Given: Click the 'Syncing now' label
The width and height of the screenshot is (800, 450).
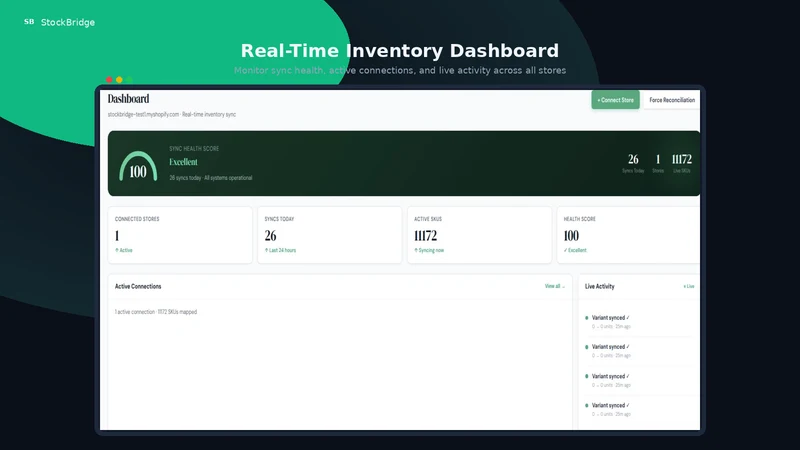Looking at the screenshot, I should click(x=429, y=251).
